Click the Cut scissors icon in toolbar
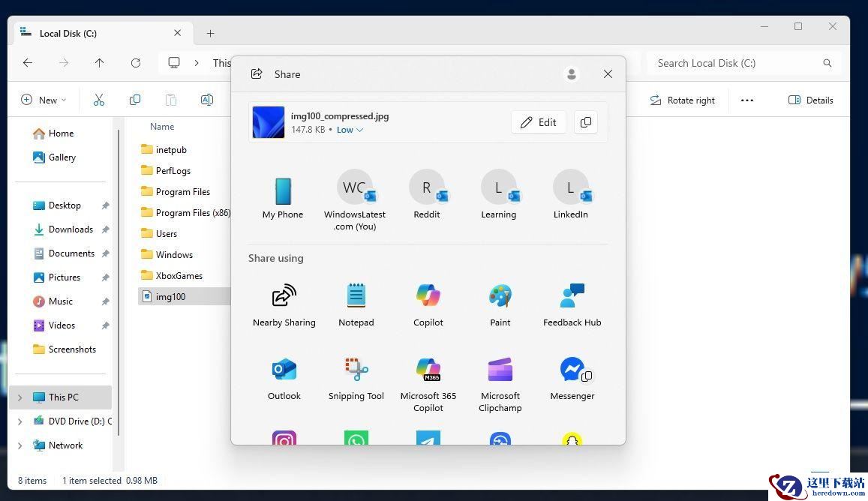 [98, 100]
